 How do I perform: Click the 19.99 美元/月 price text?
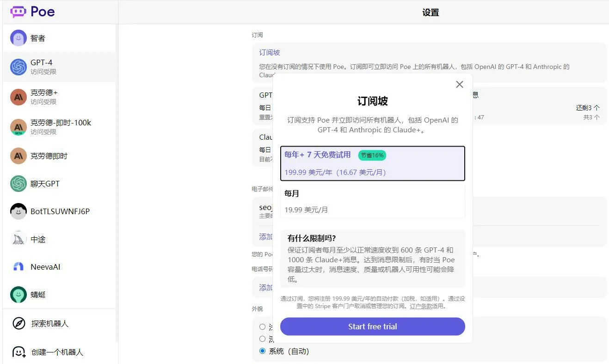coord(306,210)
